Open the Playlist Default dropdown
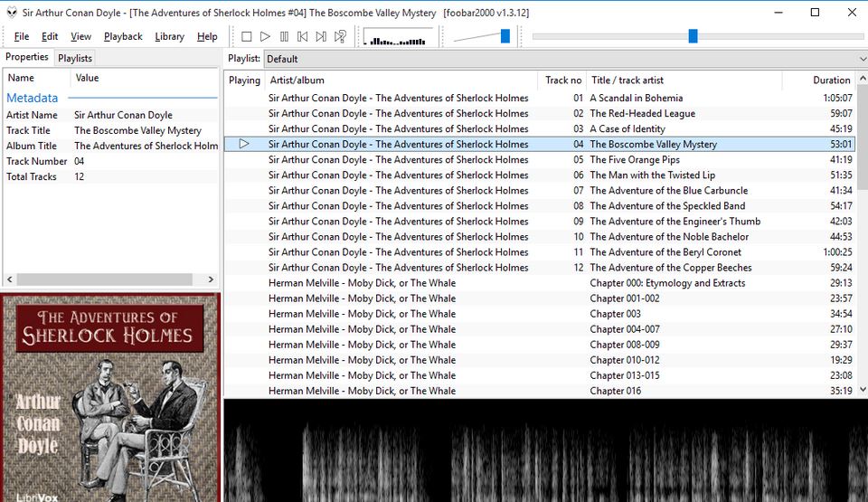 tap(565, 59)
